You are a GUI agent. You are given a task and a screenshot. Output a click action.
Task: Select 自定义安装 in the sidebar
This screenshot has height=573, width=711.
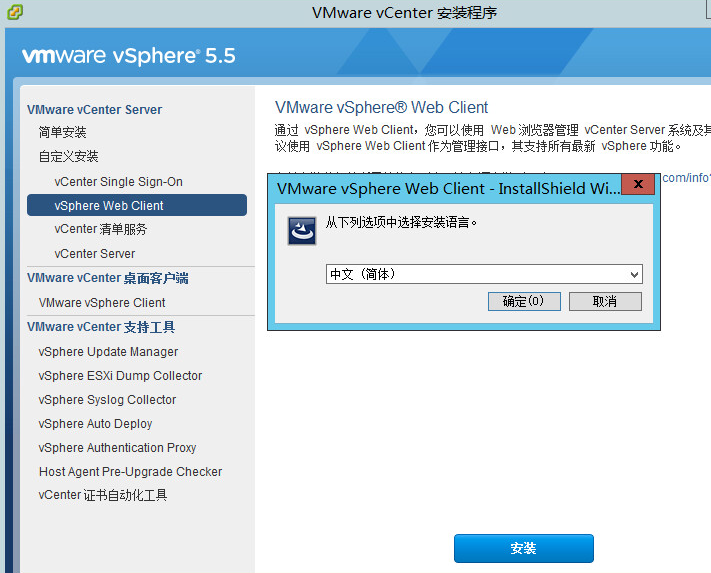tap(68, 156)
